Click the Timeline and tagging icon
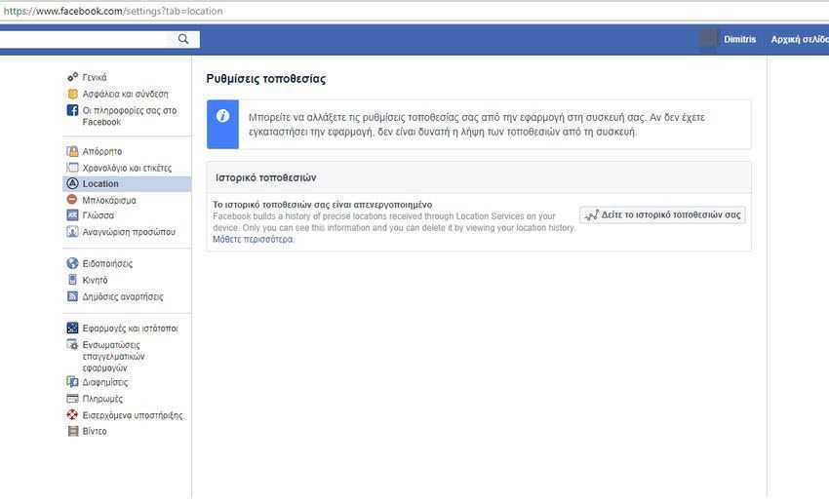 (72, 168)
